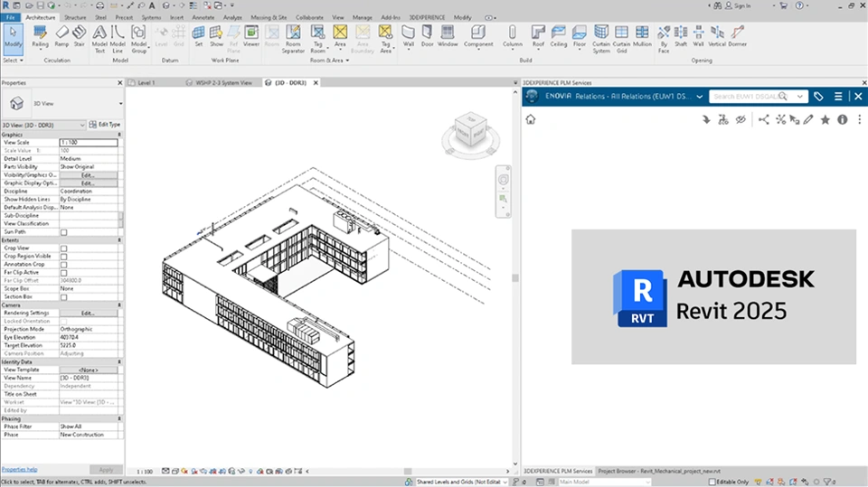868x487 pixels.
Task: Click the Edit Type button
Action: [x=105, y=125]
